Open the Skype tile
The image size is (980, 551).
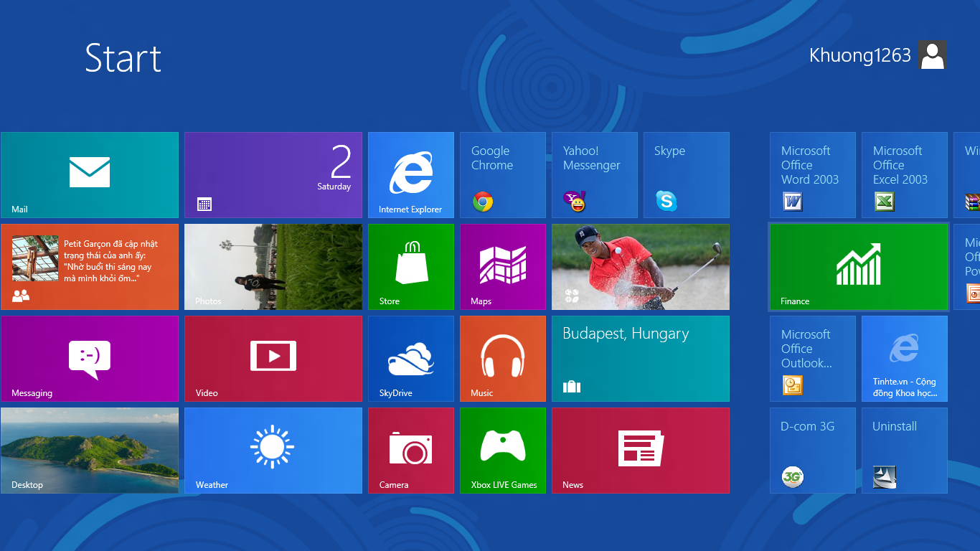coord(687,175)
